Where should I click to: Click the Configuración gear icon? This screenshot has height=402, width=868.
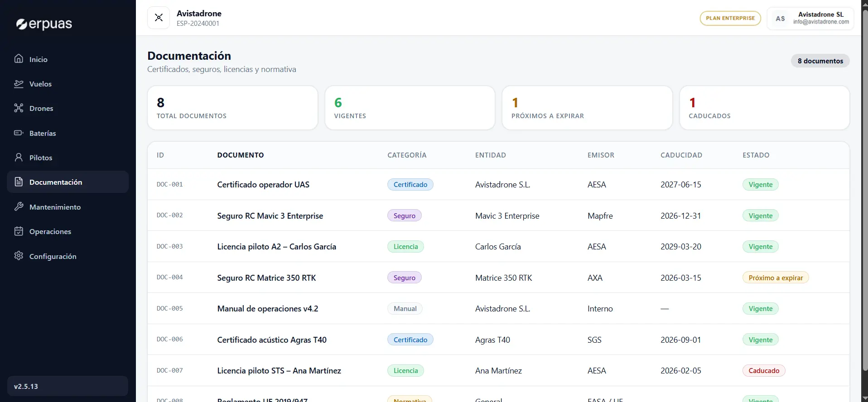click(x=19, y=256)
